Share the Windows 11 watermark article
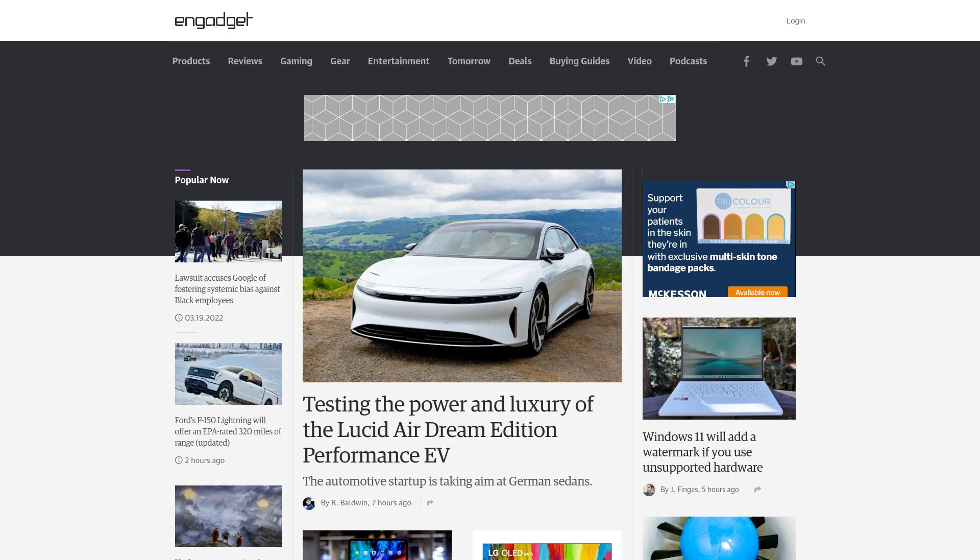The height and width of the screenshot is (560, 980). pyautogui.click(x=757, y=490)
